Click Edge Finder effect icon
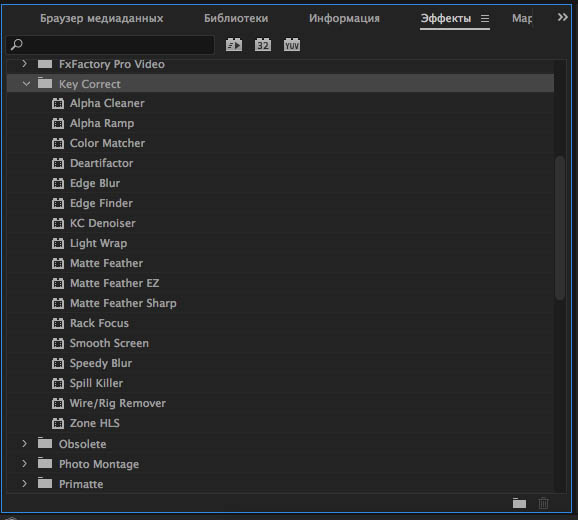Screen dimensions: 578x520 [x=58, y=203]
